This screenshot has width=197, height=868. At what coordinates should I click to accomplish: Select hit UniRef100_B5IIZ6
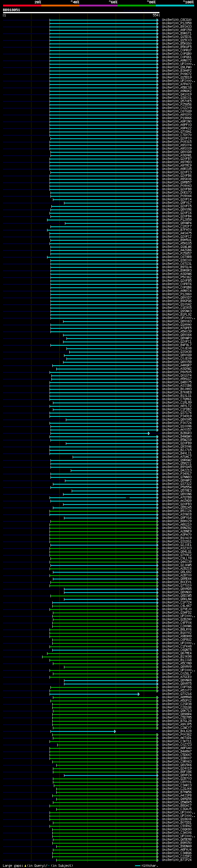point(176,511)
